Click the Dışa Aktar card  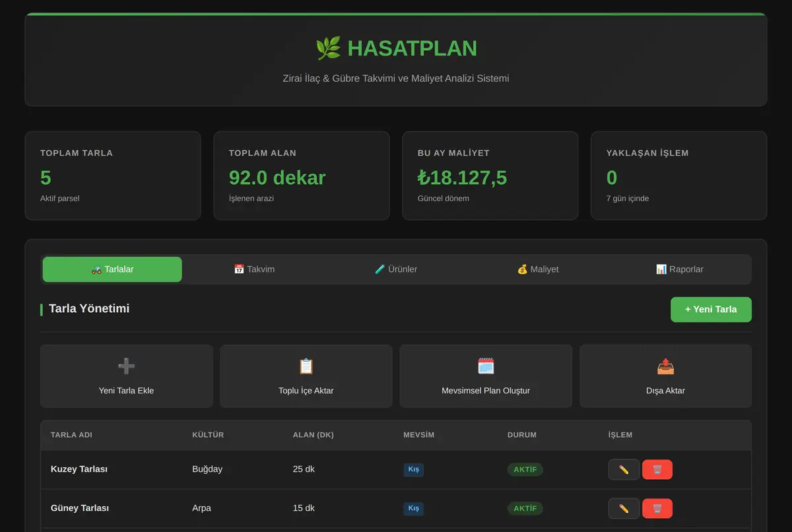click(665, 376)
